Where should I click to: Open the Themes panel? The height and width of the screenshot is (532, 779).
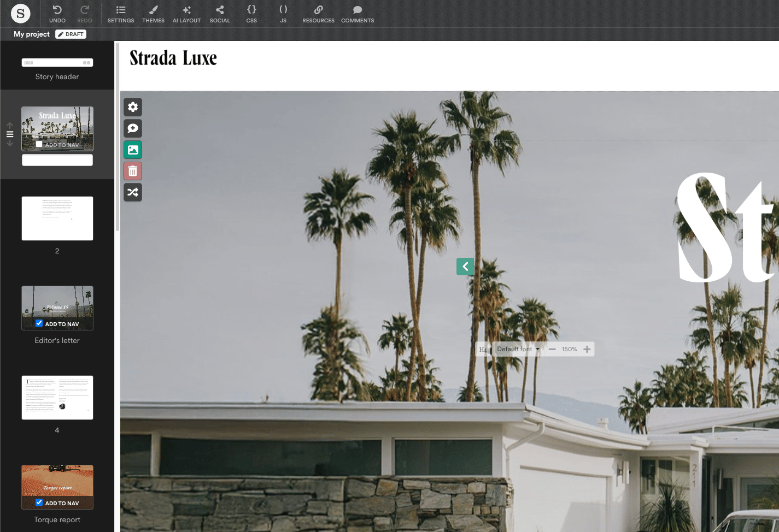pyautogui.click(x=153, y=14)
